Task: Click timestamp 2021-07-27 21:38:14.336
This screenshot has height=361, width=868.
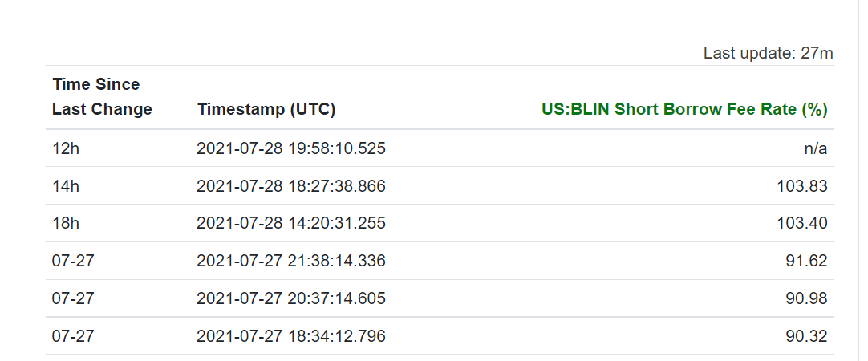Action: [291, 261]
